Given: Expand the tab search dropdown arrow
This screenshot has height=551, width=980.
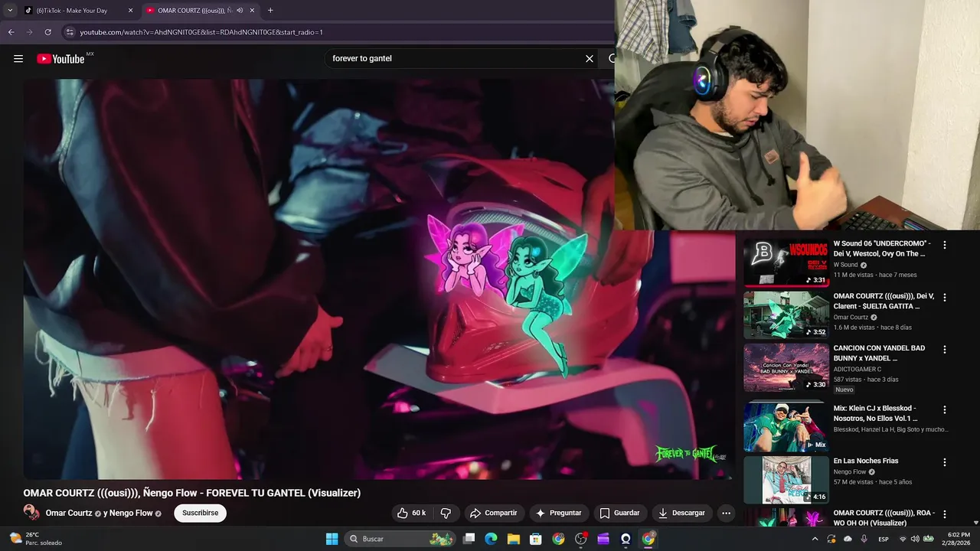Looking at the screenshot, I should point(10,11).
